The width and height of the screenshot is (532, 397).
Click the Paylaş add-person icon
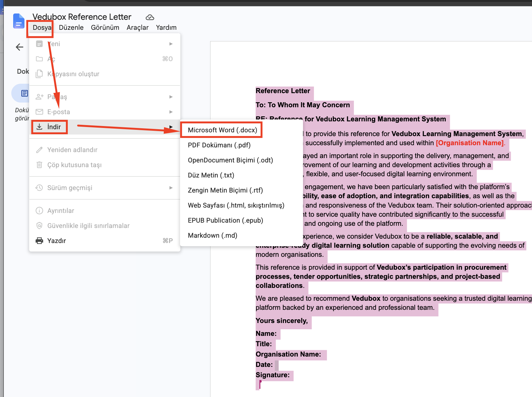(40, 97)
